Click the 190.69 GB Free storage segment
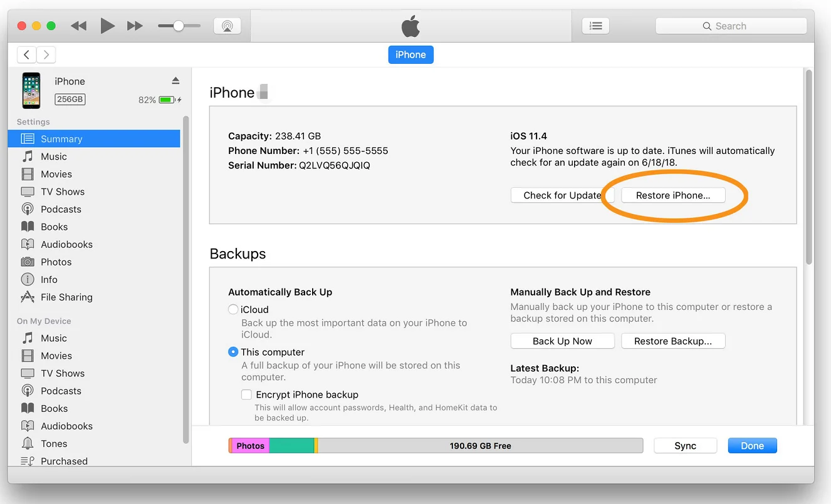This screenshot has height=504, width=831. point(480,446)
